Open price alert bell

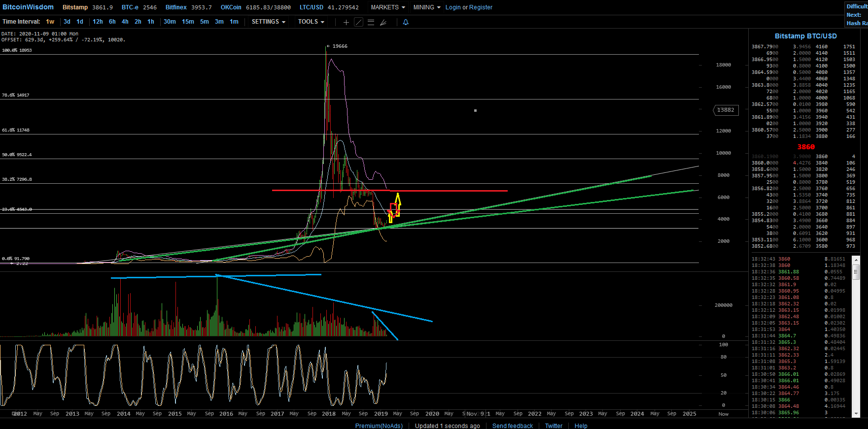click(406, 22)
